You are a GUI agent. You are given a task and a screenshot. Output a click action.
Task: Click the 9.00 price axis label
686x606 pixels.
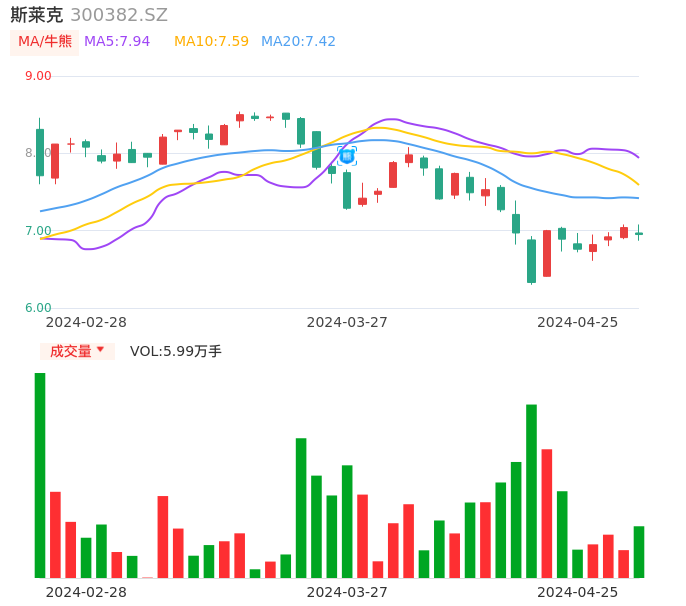click(38, 76)
